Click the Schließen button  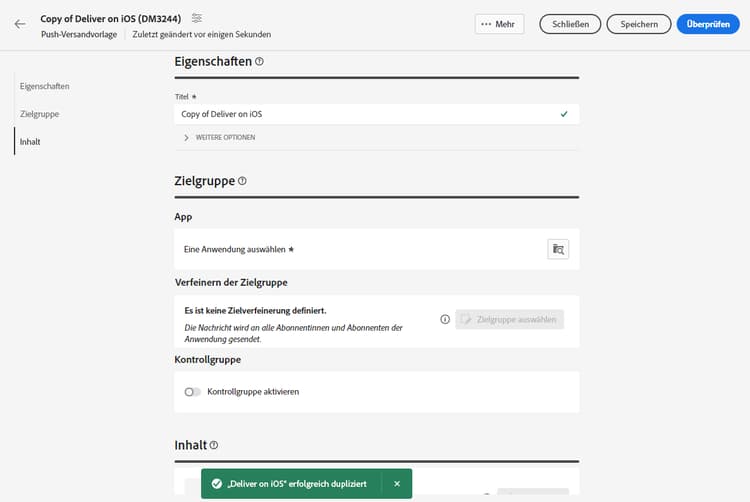(570, 24)
